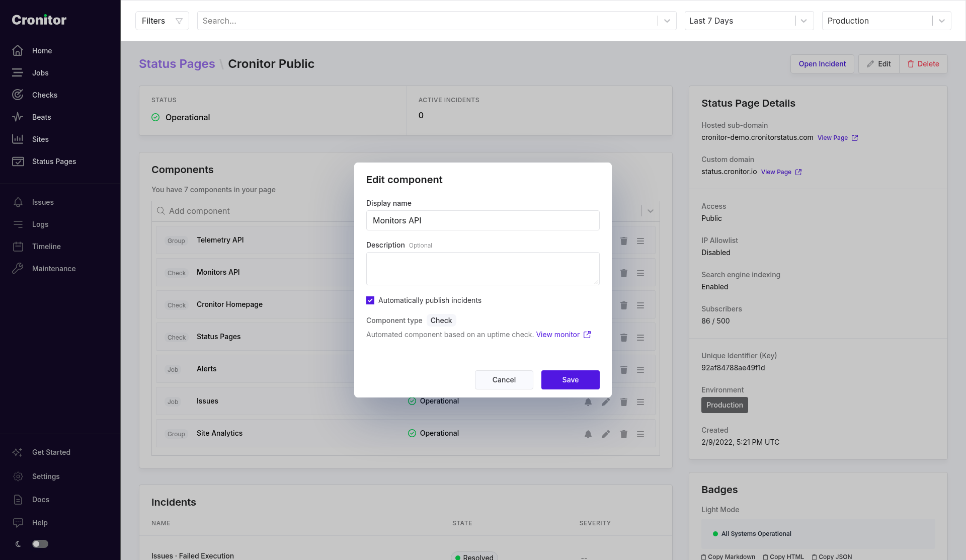Click the bell icon for Site Analytics row

point(588,434)
